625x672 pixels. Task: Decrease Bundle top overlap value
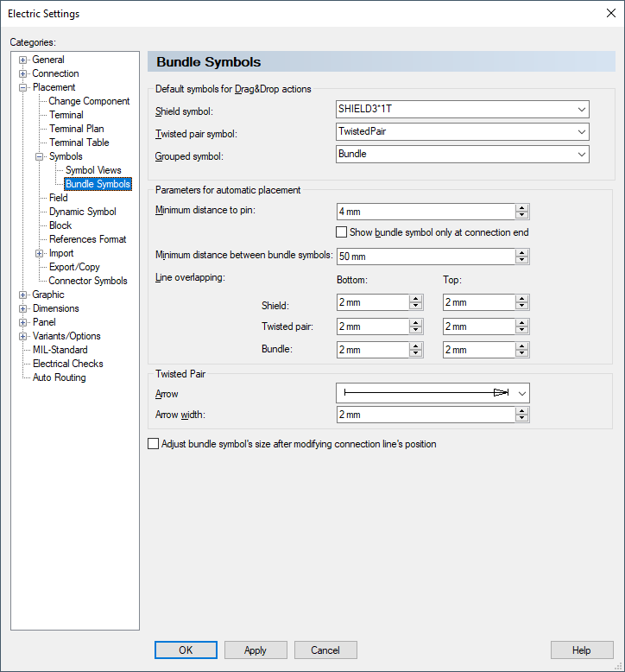(x=522, y=353)
